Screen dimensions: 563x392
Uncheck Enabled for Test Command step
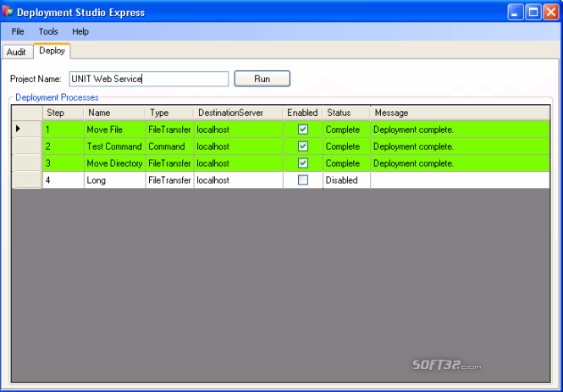[303, 146]
